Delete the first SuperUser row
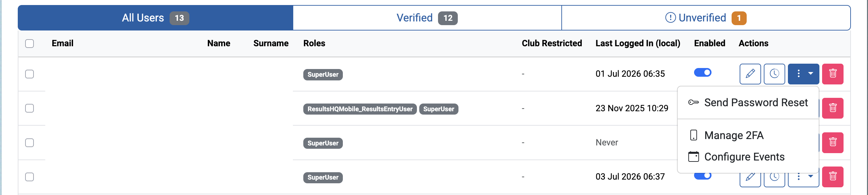This screenshot has height=195, width=868. [832, 74]
